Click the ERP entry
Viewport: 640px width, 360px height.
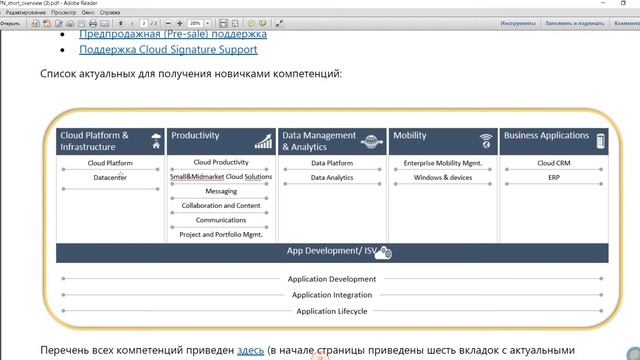[x=554, y=178]
